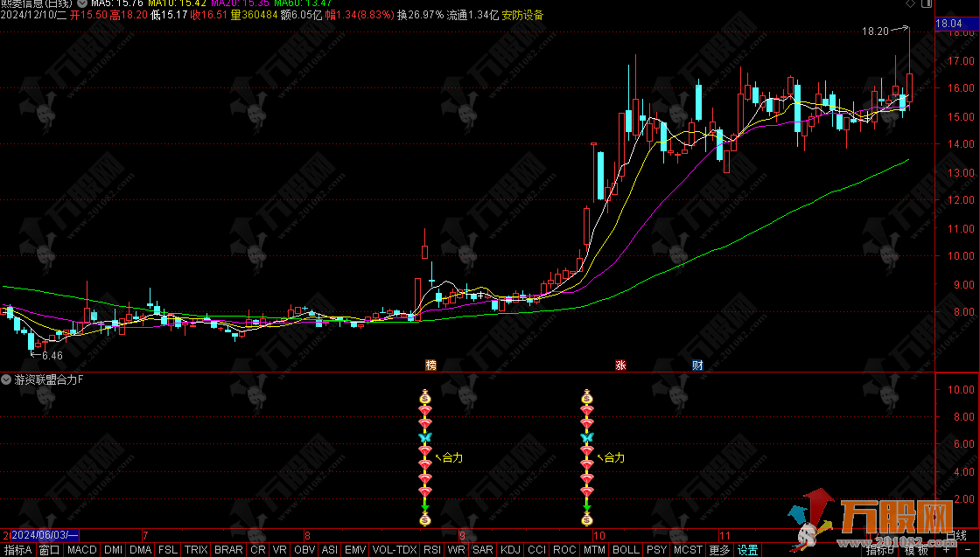Select the FSL indicator

(168, 550)
